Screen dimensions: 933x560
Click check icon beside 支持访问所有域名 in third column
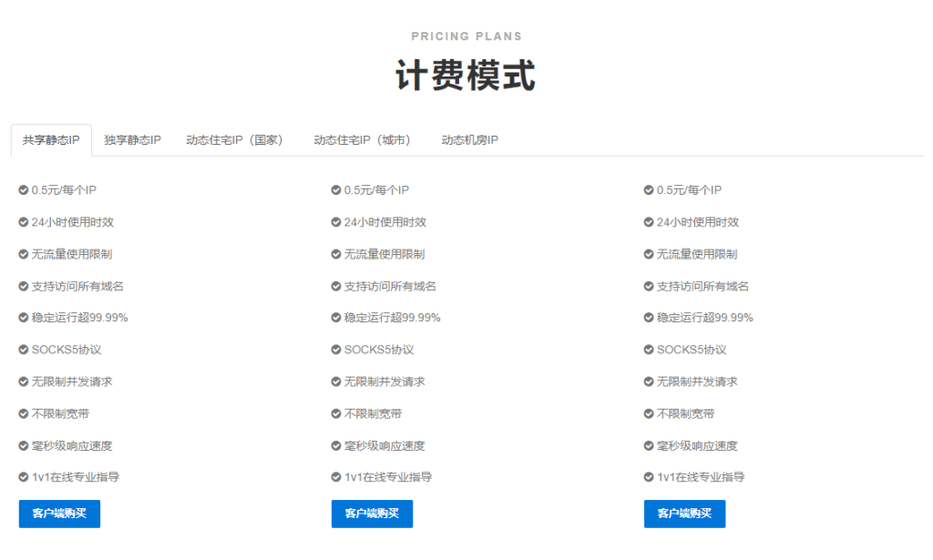point(649,287)
